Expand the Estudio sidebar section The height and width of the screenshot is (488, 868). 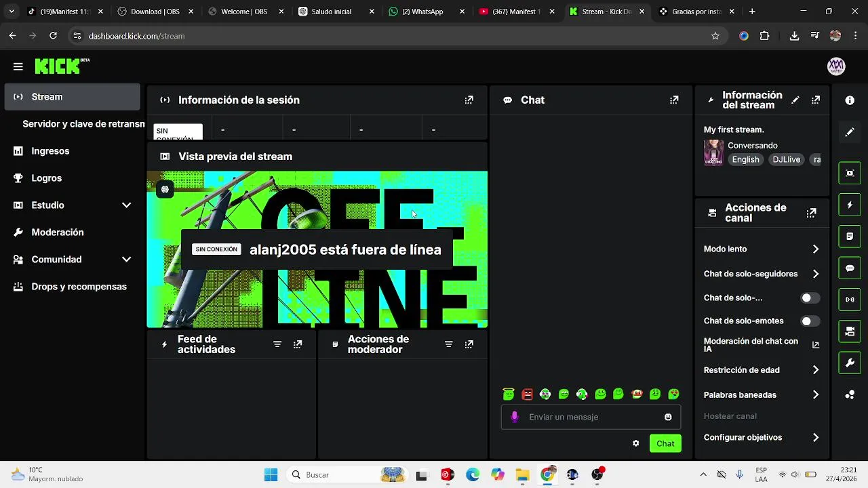pyautogui.click(x=126, y=205)
